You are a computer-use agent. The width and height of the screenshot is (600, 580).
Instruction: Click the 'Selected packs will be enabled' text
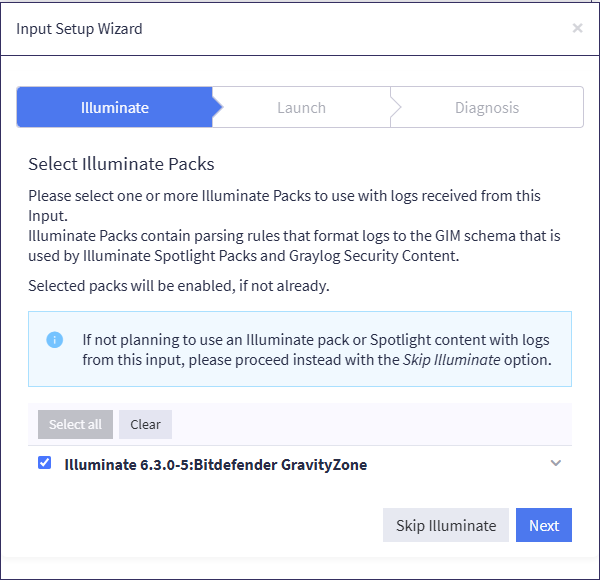click(178, 286)
